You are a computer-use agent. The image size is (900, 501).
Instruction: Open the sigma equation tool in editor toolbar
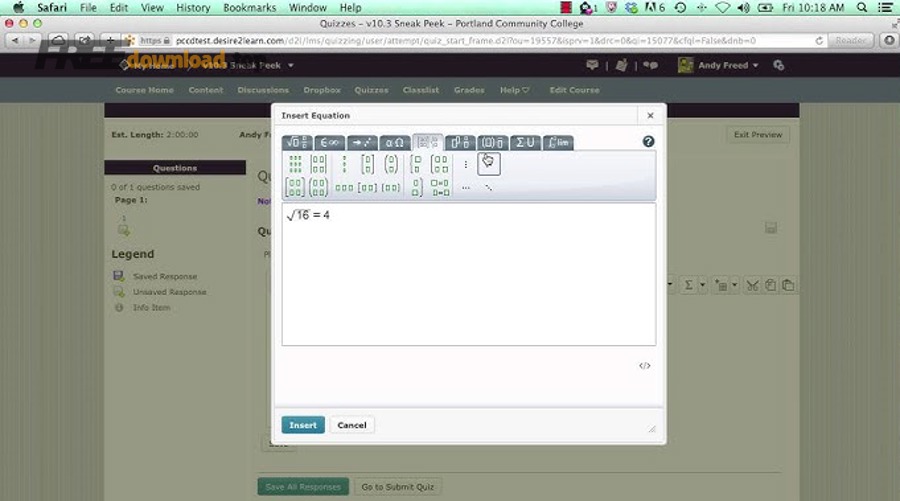pyautogui.click(x=688, y=285)
